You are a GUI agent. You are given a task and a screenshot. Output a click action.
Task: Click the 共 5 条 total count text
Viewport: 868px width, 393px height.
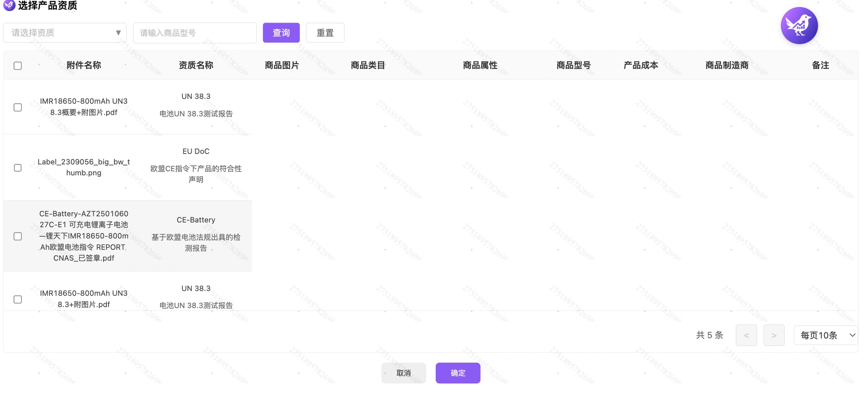(710, 335)
